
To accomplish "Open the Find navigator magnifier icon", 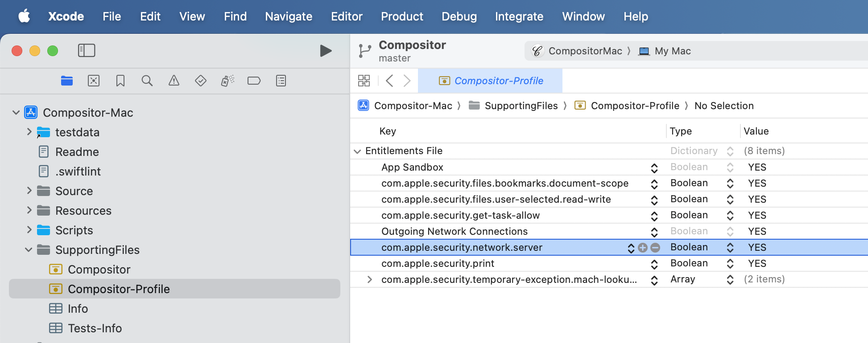I will pos(147,81).
